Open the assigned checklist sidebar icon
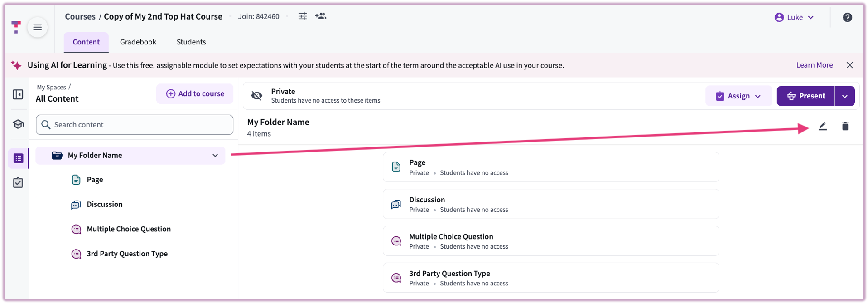The height and width of the screenshot is (304, 868). click(x=18, y=183)
